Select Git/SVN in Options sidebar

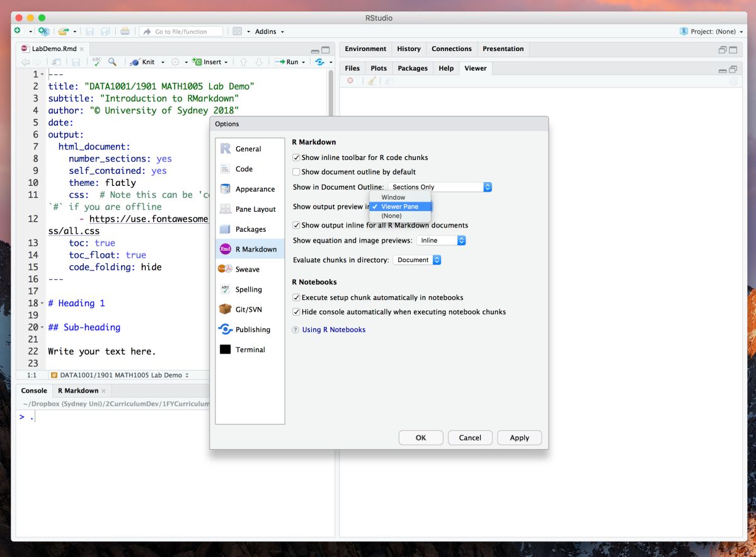[x=249, y=309]
